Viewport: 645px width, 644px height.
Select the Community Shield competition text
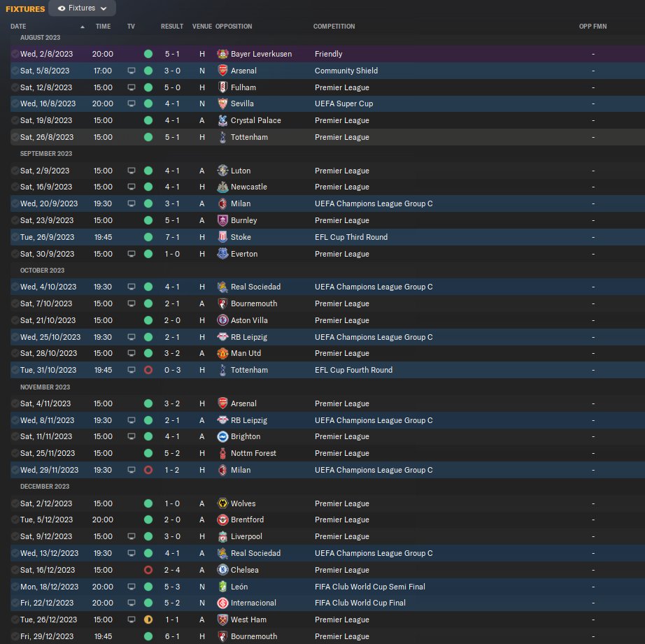pos(346,71)
